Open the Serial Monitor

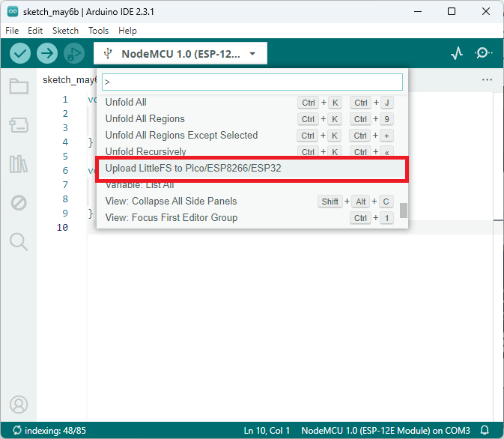(484, 53)
